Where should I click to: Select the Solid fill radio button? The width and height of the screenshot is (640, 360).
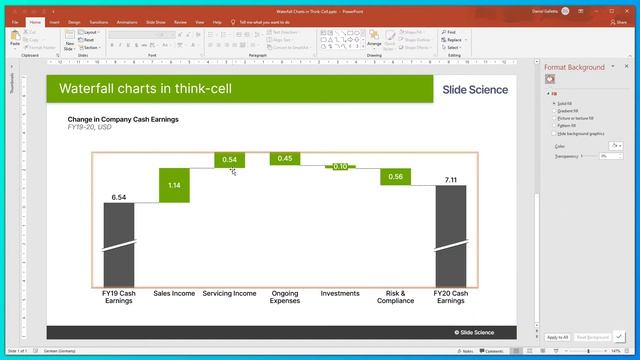[x=555, y=104]
